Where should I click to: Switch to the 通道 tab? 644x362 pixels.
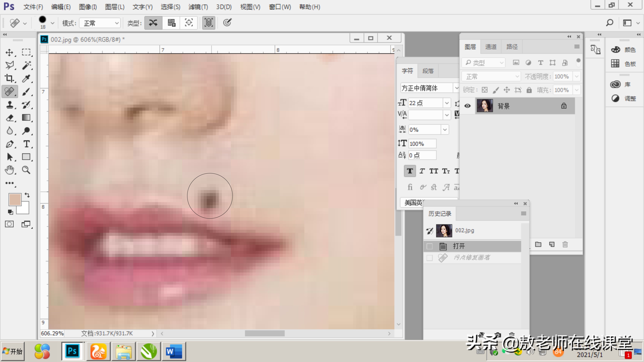[491, 47]
